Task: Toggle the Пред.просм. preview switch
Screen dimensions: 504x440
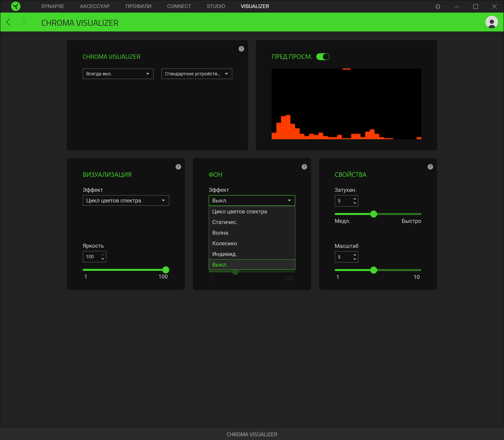Action: (x=323, y=57)
